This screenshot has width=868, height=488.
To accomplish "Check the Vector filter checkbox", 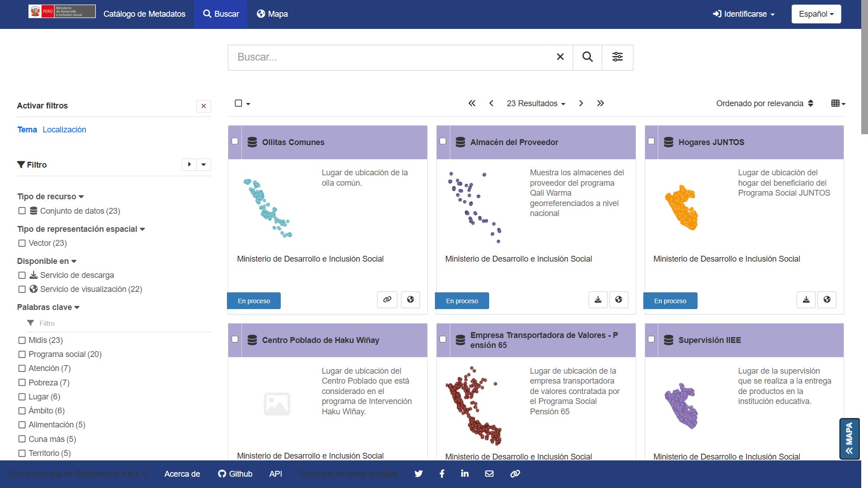I will pos(22,243).
